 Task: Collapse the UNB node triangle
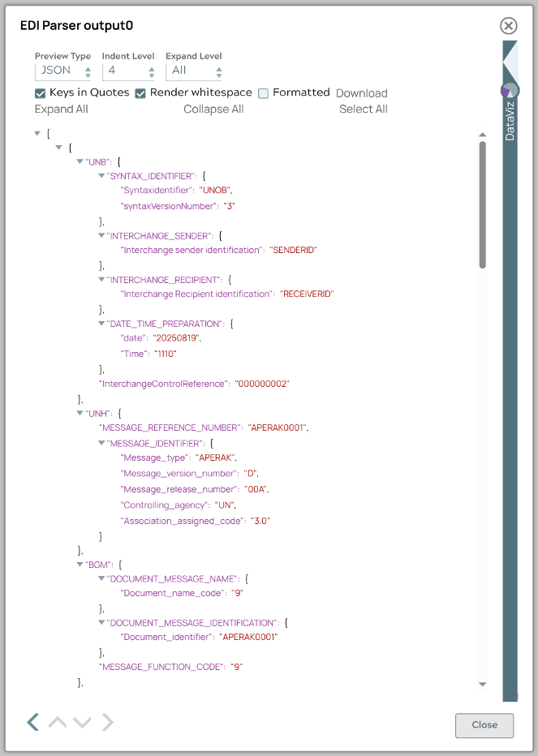click(80, 161)
